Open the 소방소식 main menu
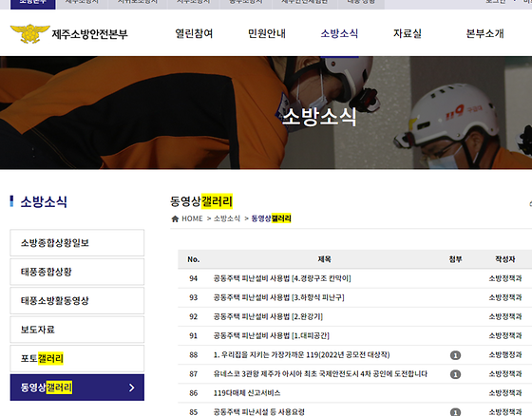532x416 pixels. click(339, 33)
